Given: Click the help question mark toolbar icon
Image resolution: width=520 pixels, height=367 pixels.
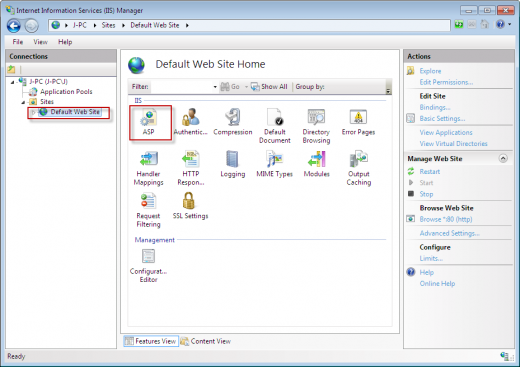Looking at the screenshot, I should [x=500, y=24].
